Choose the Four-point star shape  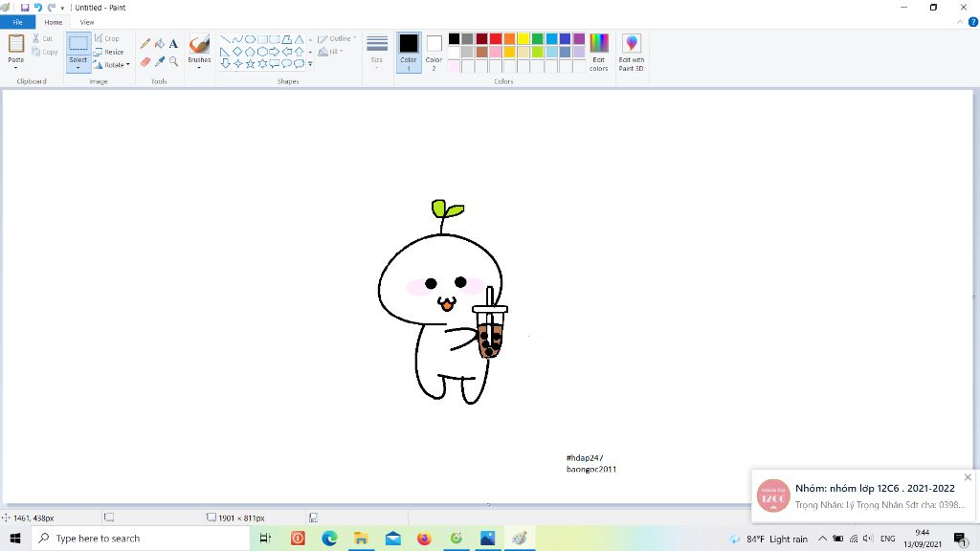point(237,63)
